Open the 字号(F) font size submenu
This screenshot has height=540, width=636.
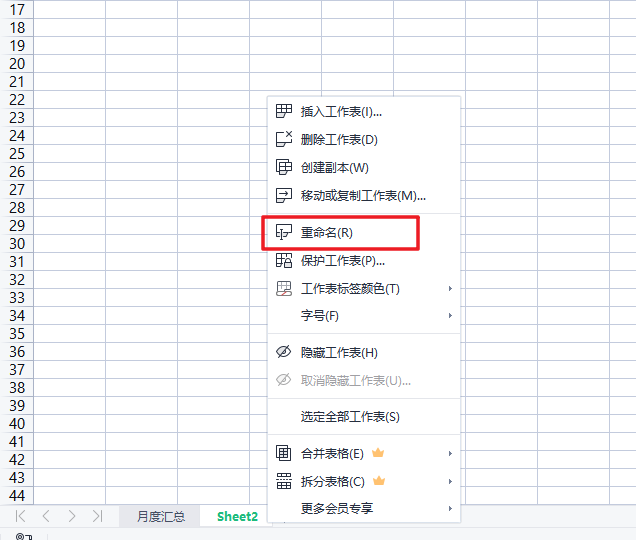(x=364, y=315)
